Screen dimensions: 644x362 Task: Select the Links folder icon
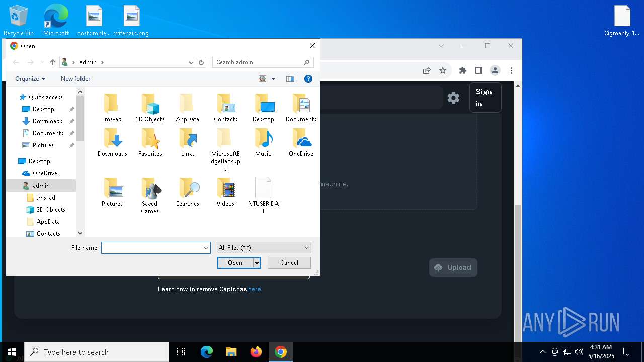pos(188,142)
